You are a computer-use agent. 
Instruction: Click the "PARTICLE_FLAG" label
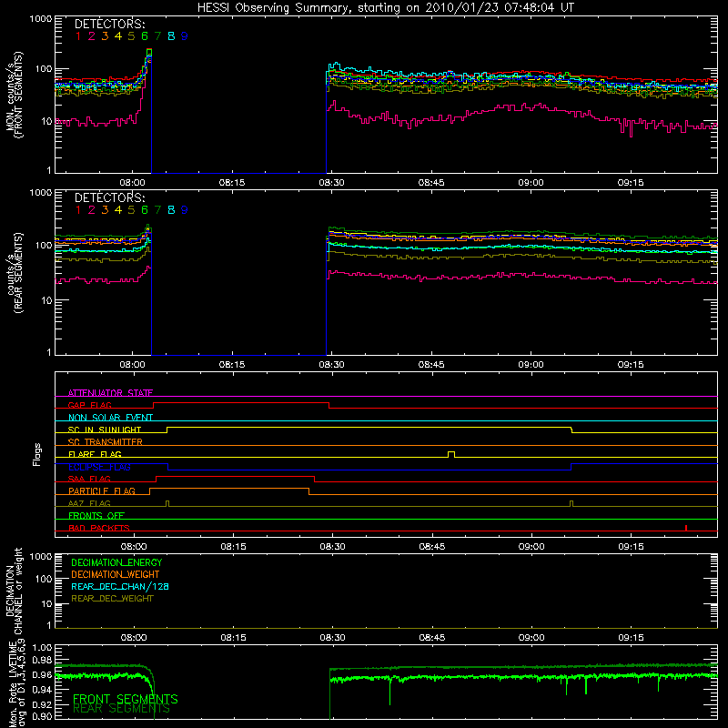tap(102, 490)
